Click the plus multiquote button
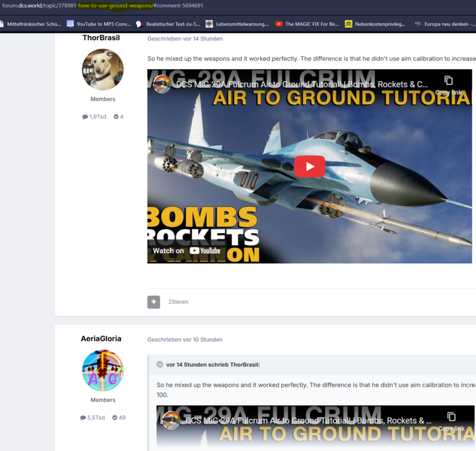This screenshot has width=476, height=451. pyautogui.click(x=153, y=302)
